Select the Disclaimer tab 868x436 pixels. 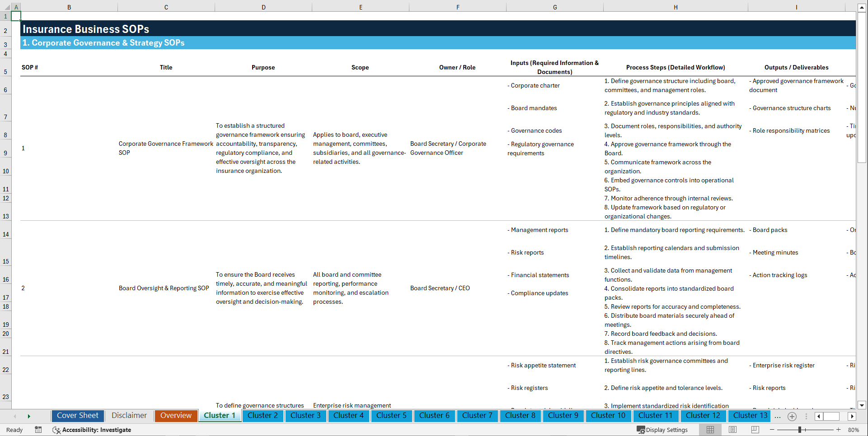coord(129,416)
